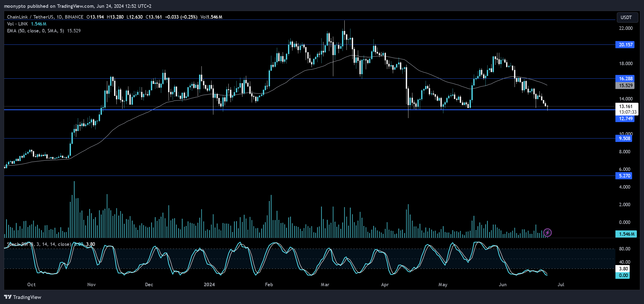Click the 80.00 Stoch RSI axis tick
Viewport: 644px width, 304px height.
(x=625, y=249)
